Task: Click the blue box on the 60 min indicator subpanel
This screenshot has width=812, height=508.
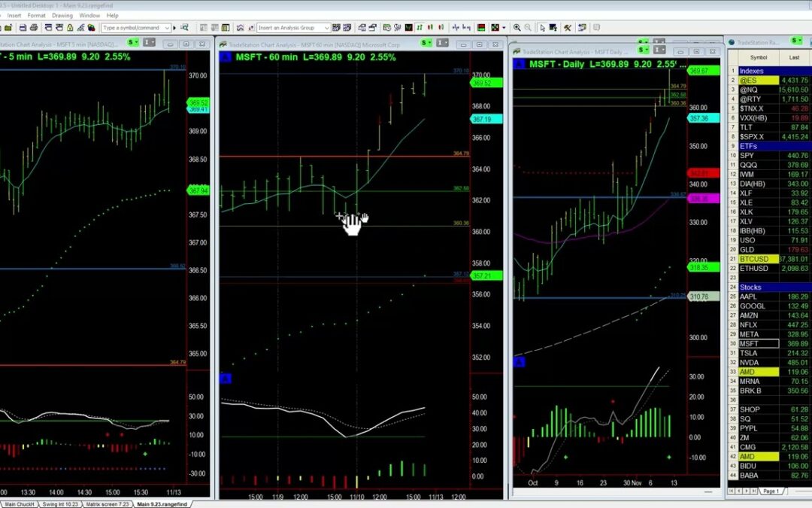Action: tap(226, 379)
